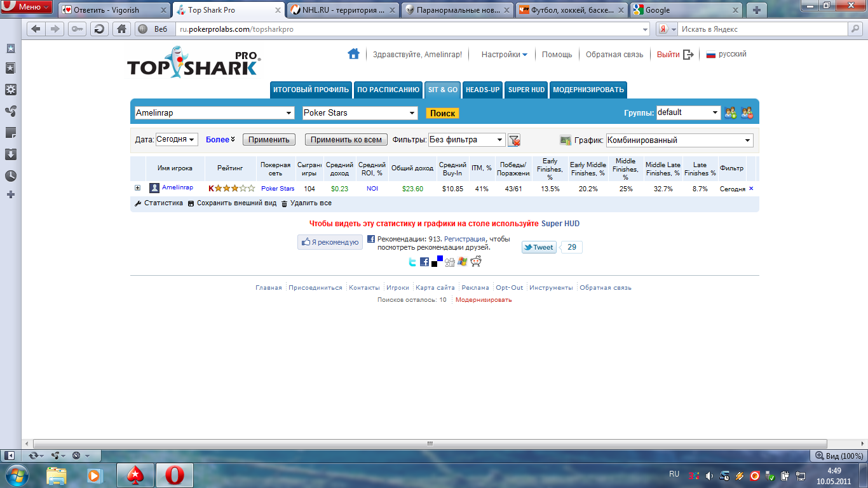Open the Дата dropdown set to Сегодня
The image size is (868, 488).
[x=177, y=140]
